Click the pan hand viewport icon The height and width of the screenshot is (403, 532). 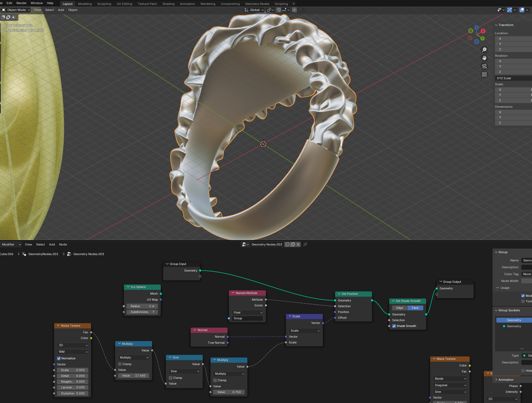[484, 58]
